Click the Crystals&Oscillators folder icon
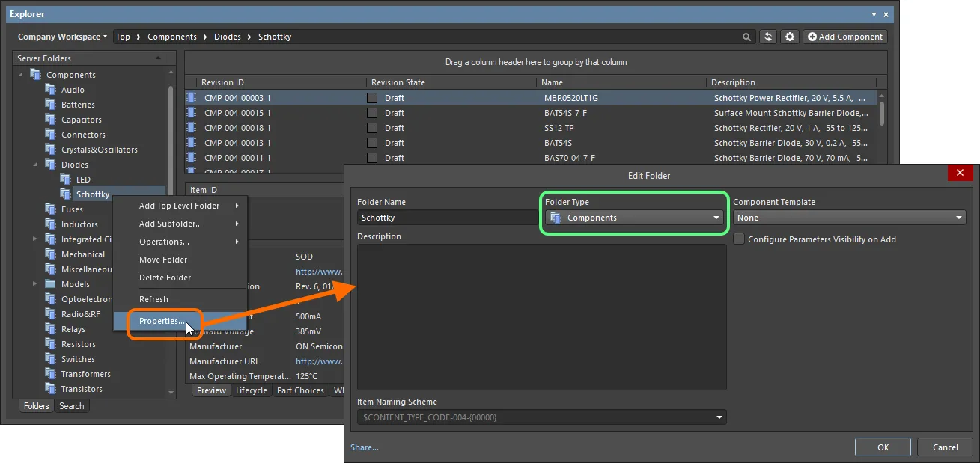980x463 pixels. pyautogui.click(x=50, y=149)
